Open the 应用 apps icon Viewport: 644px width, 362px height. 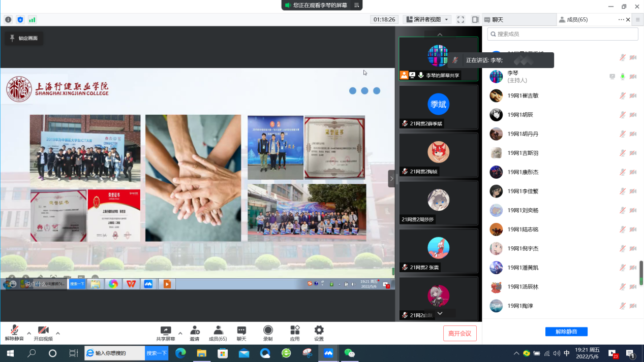[x=295, y=333]
